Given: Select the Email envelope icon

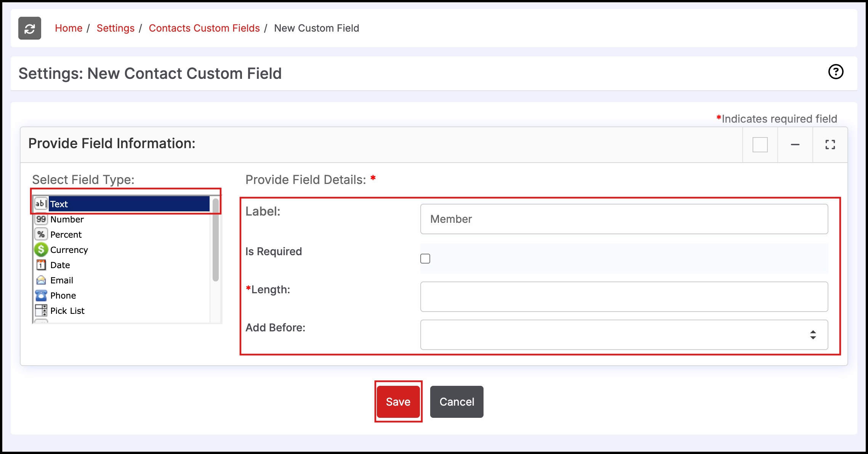Looking at the screenshot, I should pyautogui.click(x=41, y=280).
